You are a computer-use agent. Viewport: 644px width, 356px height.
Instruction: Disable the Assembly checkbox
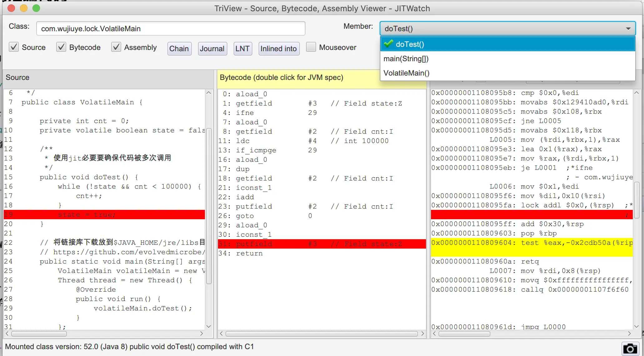click(116, 47)
